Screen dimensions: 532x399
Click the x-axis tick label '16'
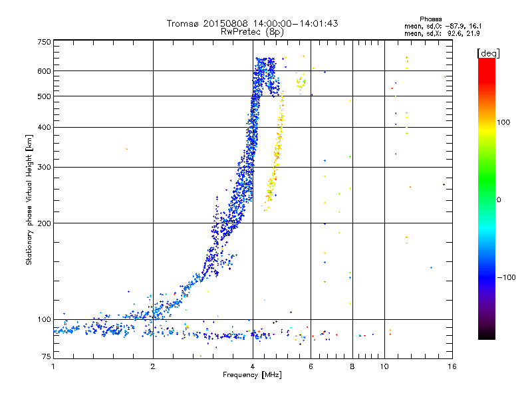(x=452, y=366)
